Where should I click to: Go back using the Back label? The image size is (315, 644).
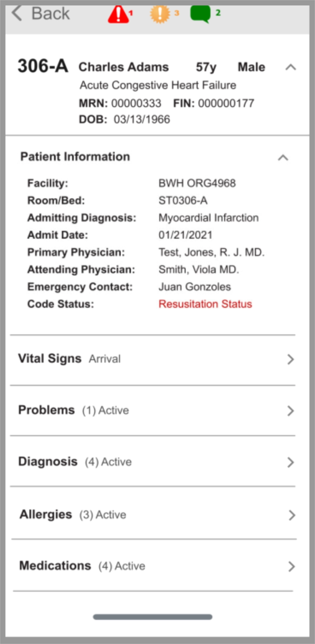[50, 14]
